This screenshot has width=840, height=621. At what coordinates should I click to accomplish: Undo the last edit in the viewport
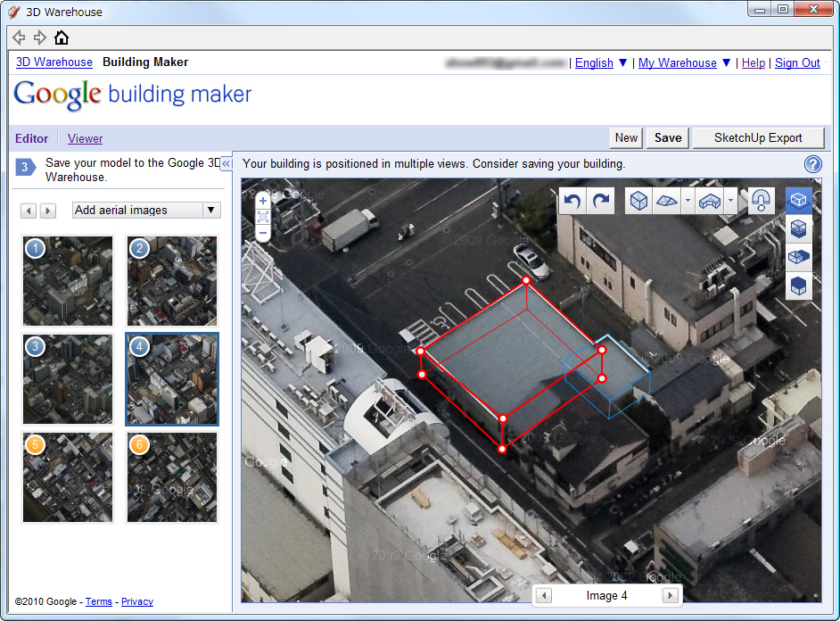coord(572,201)
